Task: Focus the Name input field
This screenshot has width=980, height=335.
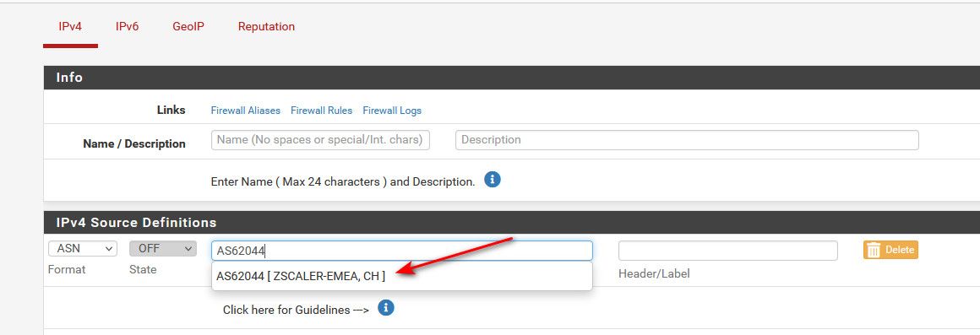Action: coord(321,140)
